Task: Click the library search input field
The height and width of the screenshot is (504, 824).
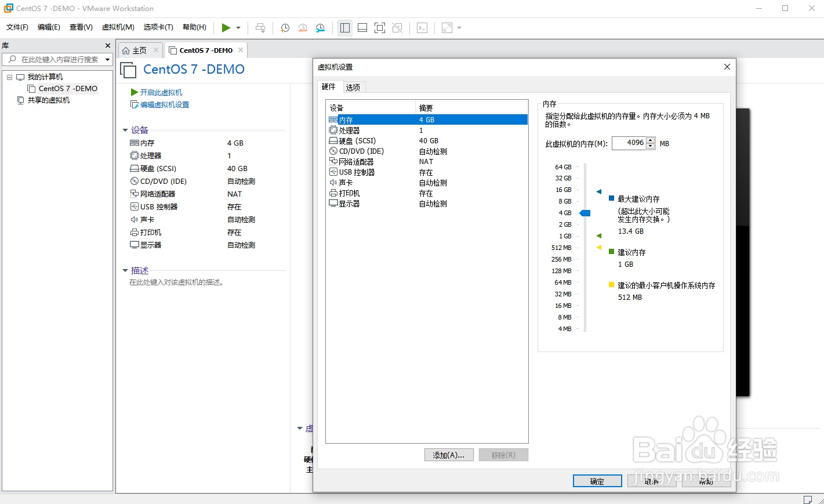Action: coord(53,59)
